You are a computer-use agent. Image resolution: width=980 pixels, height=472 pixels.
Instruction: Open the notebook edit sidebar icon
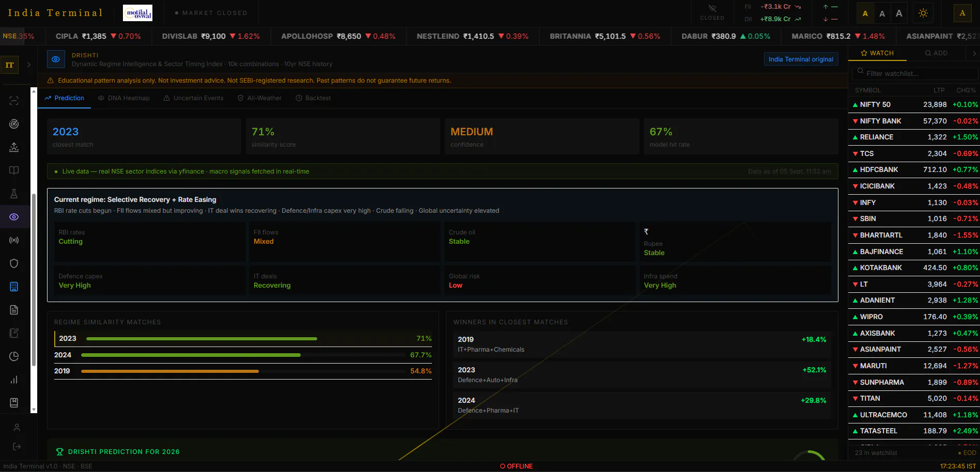(x=14, y=333)
